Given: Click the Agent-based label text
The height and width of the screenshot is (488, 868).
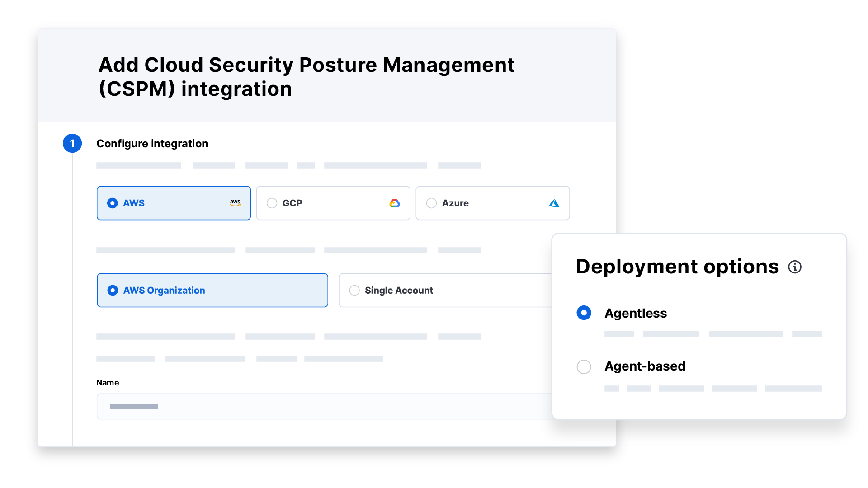Looking at the screenshot, I should click(x=645, y=366).
